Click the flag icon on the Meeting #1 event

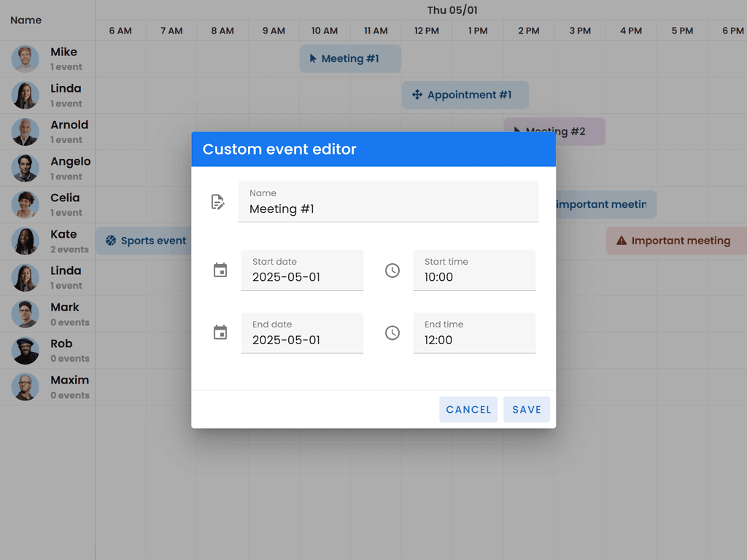tap(315, 59)
